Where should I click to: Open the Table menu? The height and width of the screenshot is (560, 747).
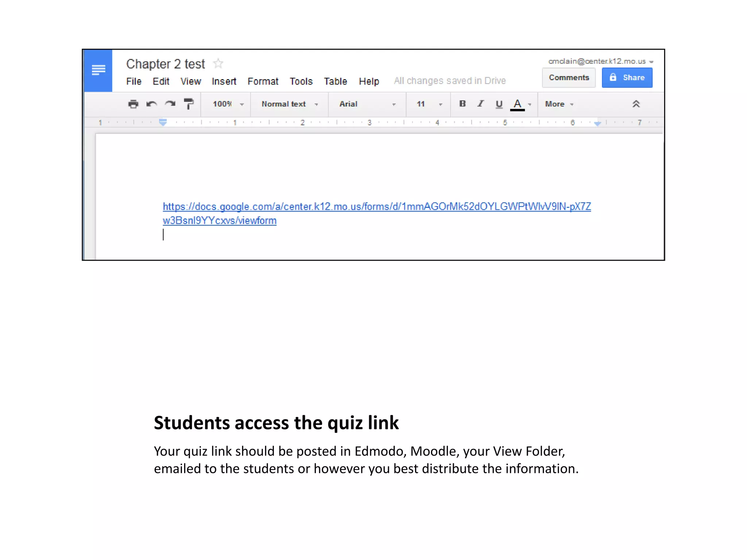coord(335,81)
